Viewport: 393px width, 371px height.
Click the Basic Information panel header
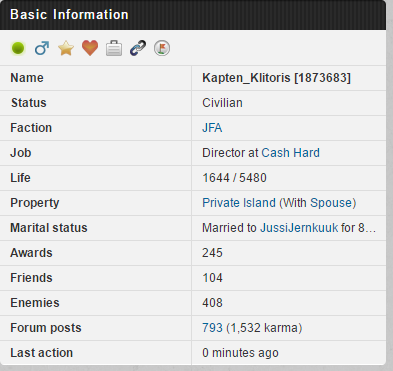tap(193, 15)
